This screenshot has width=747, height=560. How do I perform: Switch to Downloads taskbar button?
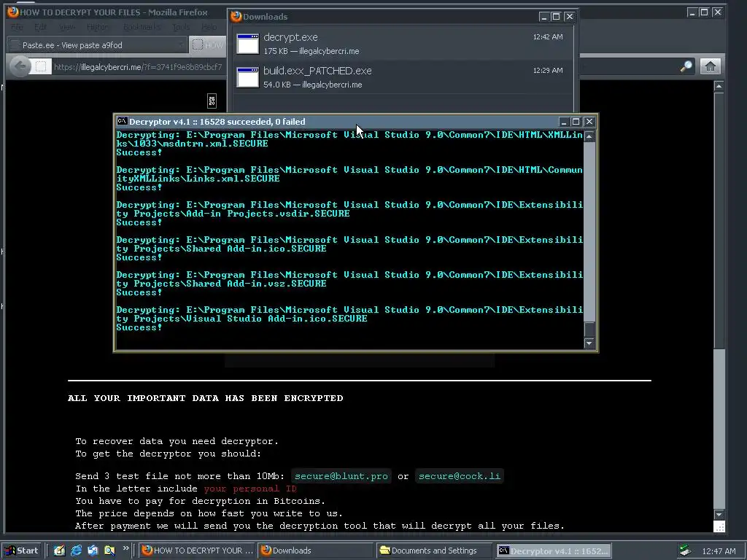(314, 551)
